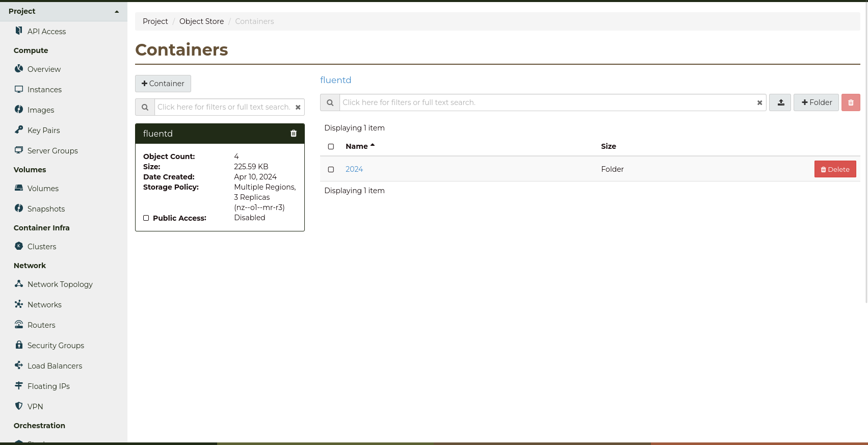Click the Container Infra section heading
This screenshot has width=868, height=445.
[41, 228]
